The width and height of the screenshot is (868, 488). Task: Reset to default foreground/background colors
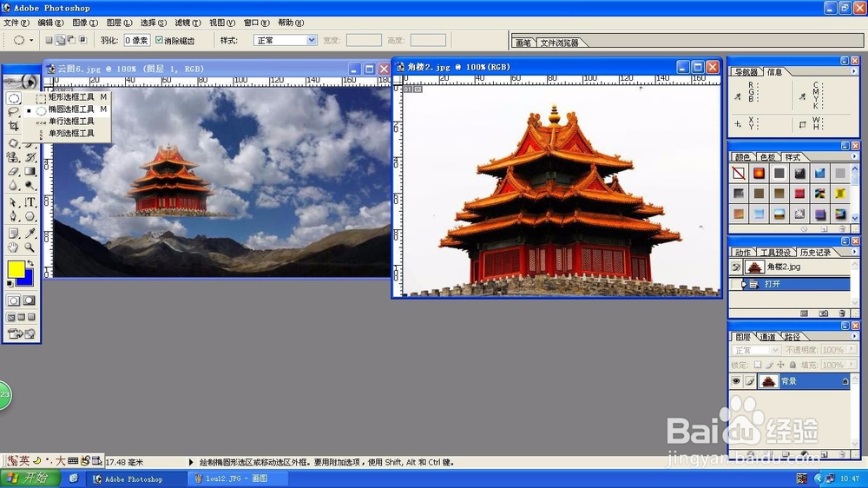click(10, 284)
